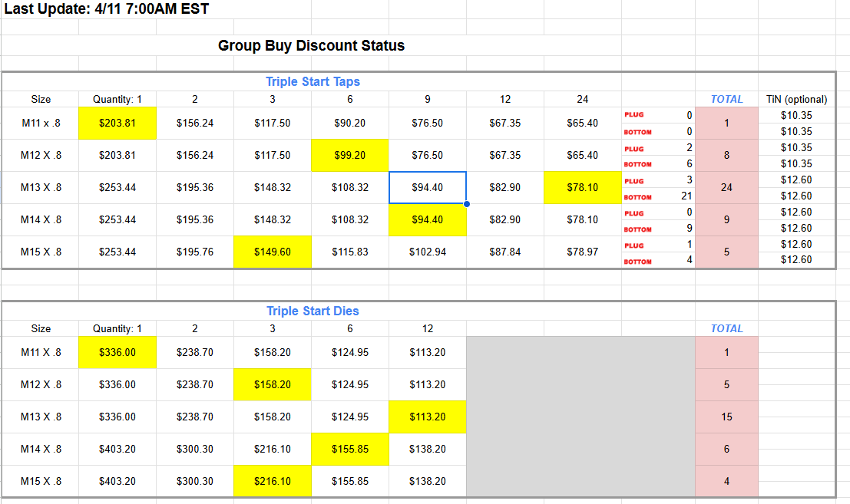Select highlighted $113.20 cell in M13 dies row

click(x=428, y=417)
